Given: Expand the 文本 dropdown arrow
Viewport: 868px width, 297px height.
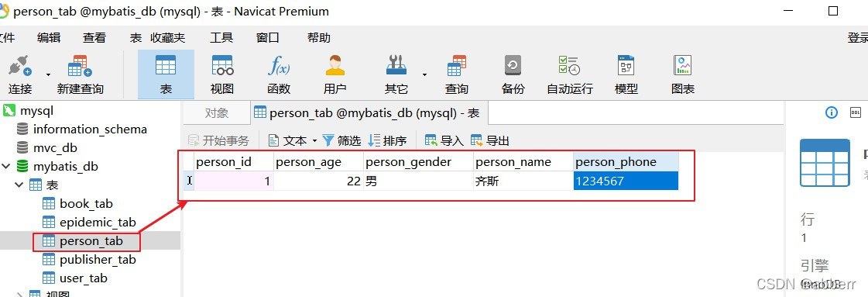Looking at the screenshot, I should [x=314, y=140].
